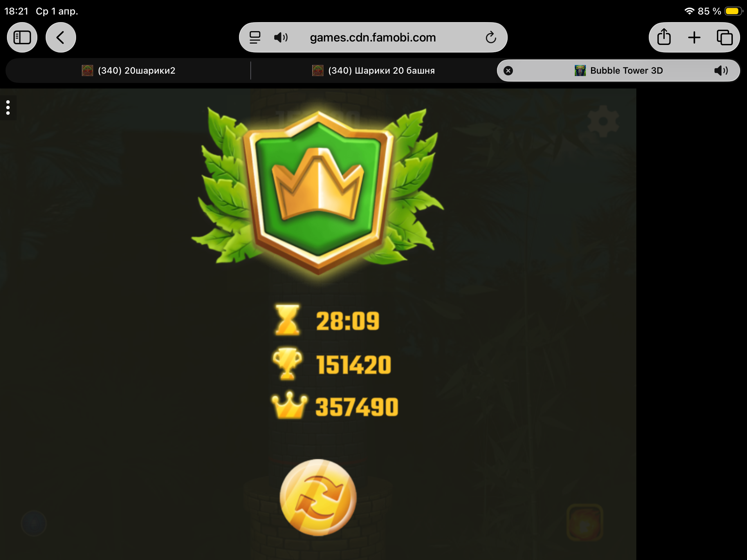Open the dimmed settings gear icon

pyautogui.click(x=603, y=121)
